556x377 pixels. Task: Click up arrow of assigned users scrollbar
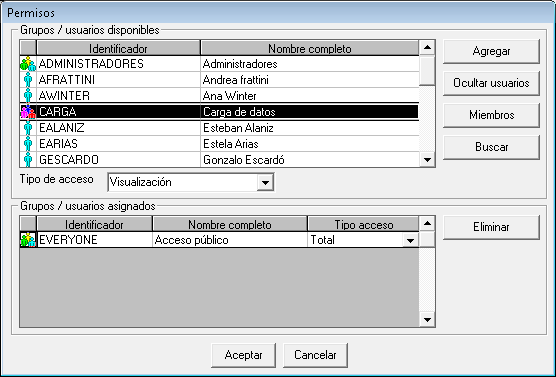pyautogui.click(x=427, y=223)
